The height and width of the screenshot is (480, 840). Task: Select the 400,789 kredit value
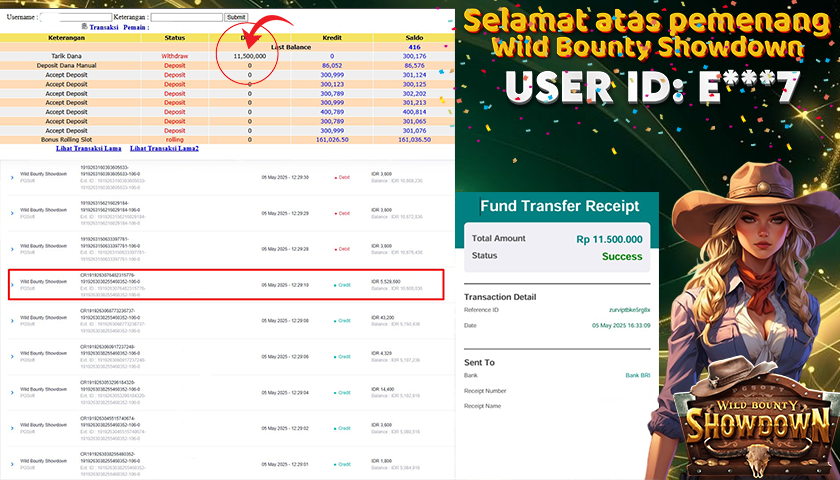[332, 112]
